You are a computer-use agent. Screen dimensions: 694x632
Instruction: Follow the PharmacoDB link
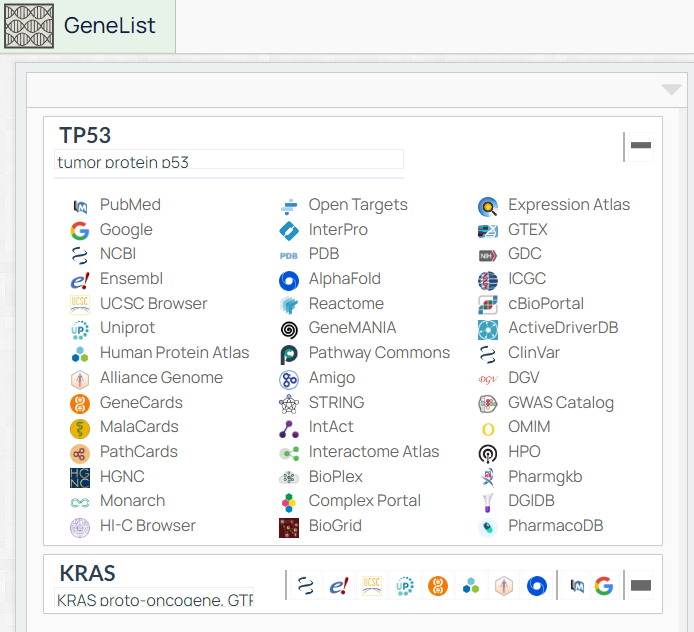pos(555,525)
